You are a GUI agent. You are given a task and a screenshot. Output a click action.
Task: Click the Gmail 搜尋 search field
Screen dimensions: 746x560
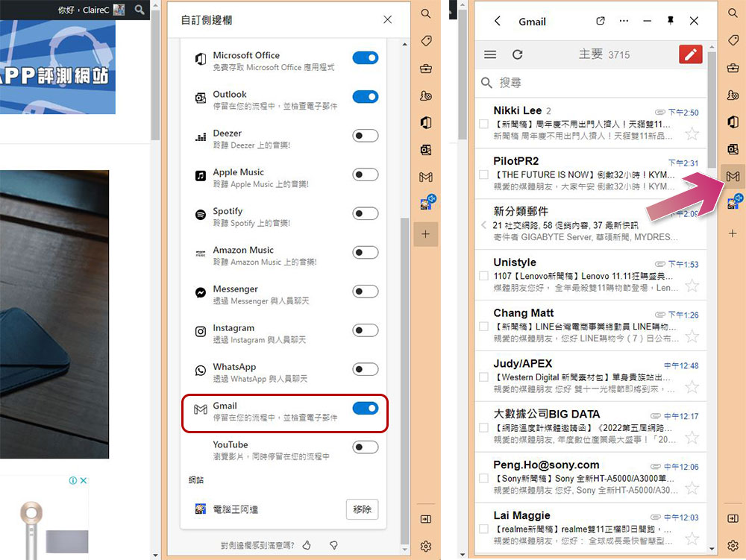(x=591, y=83)
